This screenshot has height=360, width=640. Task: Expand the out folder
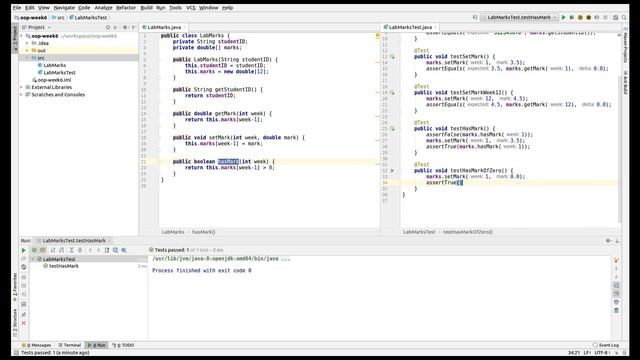pyautogui.click(x=28, y=51)
